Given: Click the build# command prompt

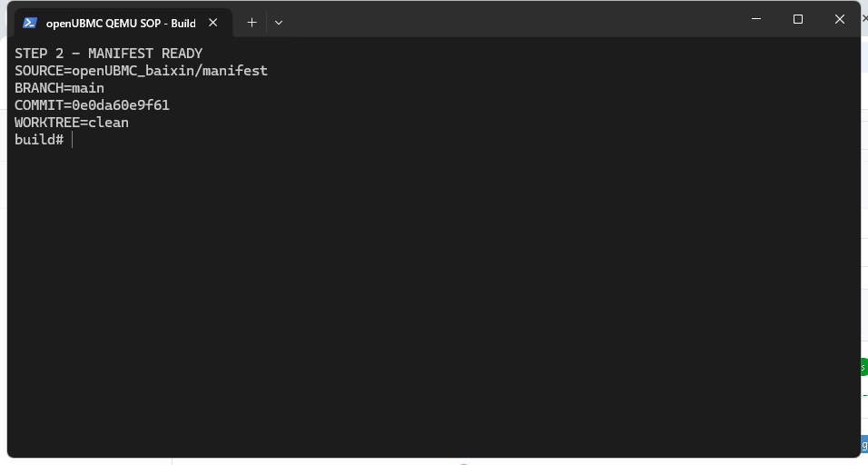Looking at the screenshot, I should (39, 140).
